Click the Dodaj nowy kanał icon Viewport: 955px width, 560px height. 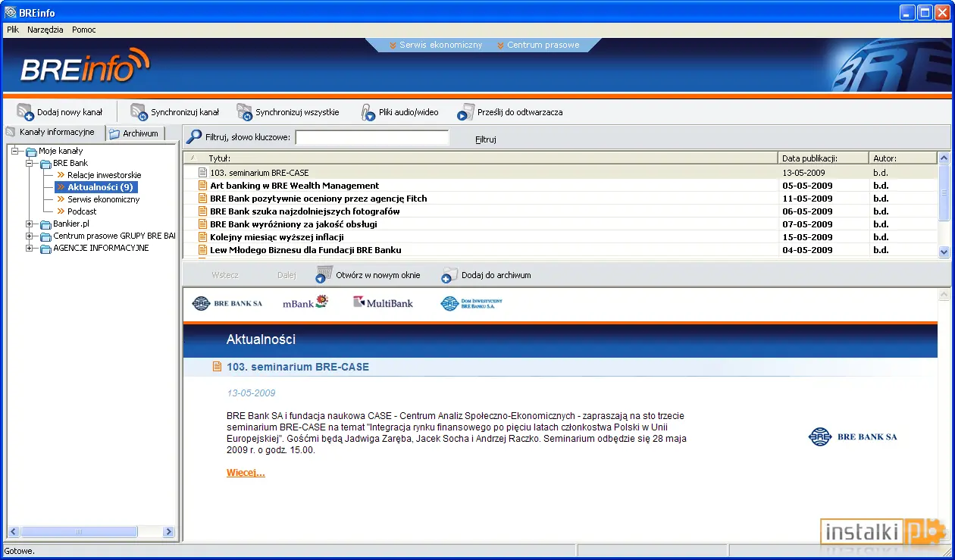click(x=25, y=112)
